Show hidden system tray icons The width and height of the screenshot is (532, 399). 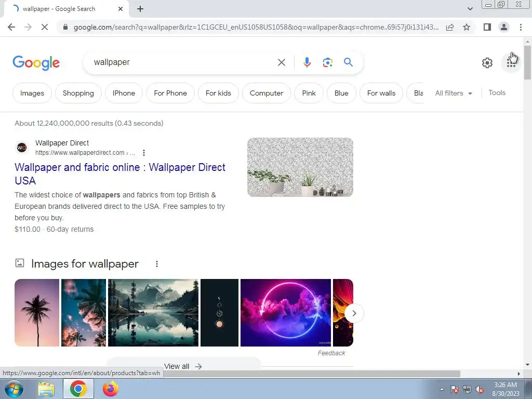pos(442,389)
